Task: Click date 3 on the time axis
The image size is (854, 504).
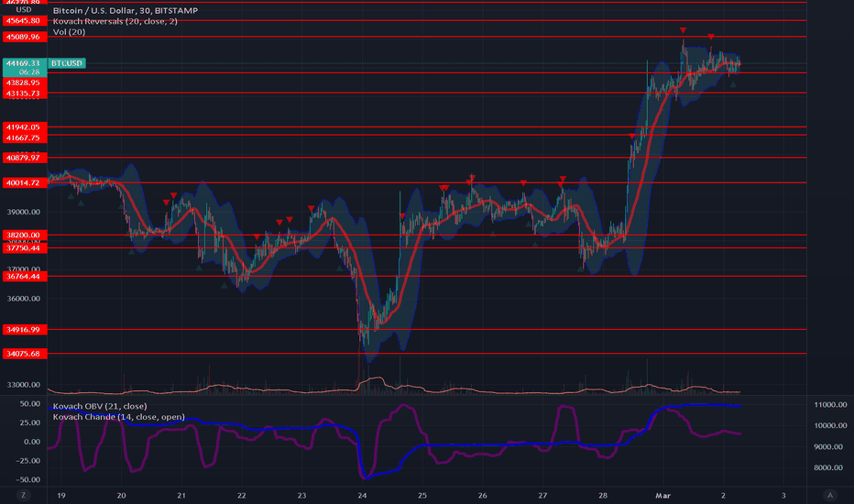Action: pos(783,495)
